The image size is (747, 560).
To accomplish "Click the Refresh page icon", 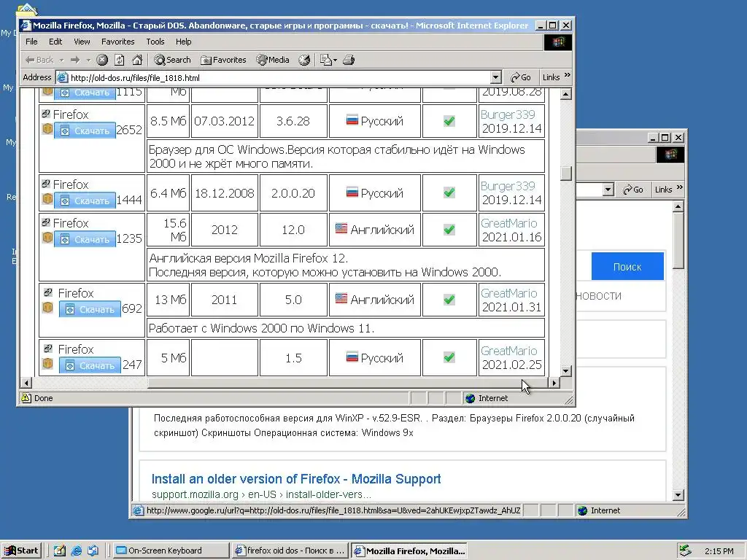I will (120, 60).
